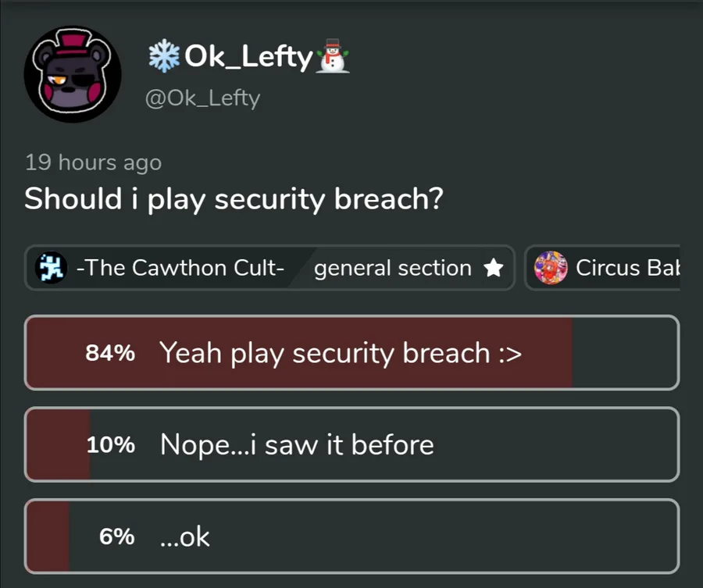Click the 10% result percentage
This screenshot has width=703, height=588.
pos(110,445)
